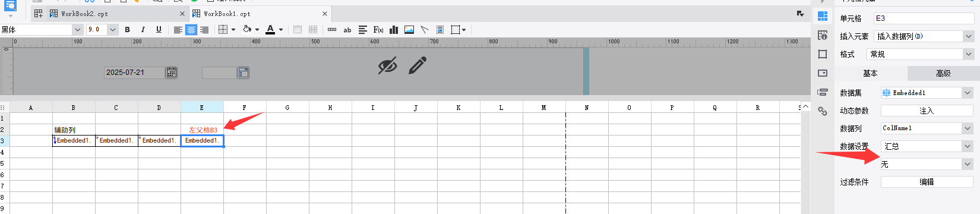Open conditional attributes panel icon

tap(823, 92)
